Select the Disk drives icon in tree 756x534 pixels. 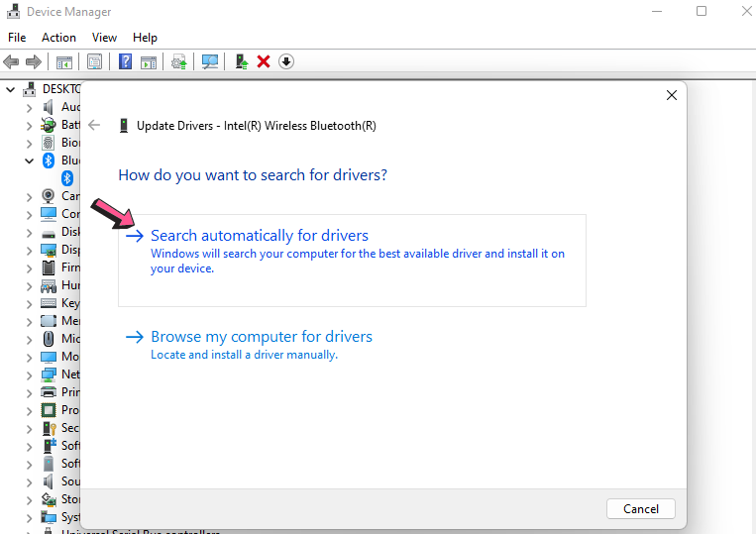coord(49,234)
